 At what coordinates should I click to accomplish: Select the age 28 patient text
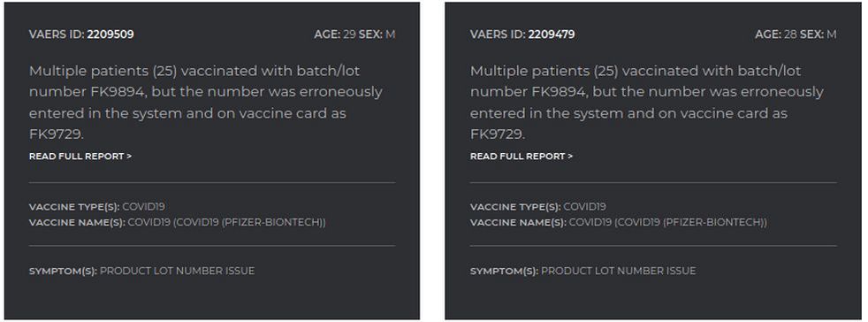(x=776, y=34)
